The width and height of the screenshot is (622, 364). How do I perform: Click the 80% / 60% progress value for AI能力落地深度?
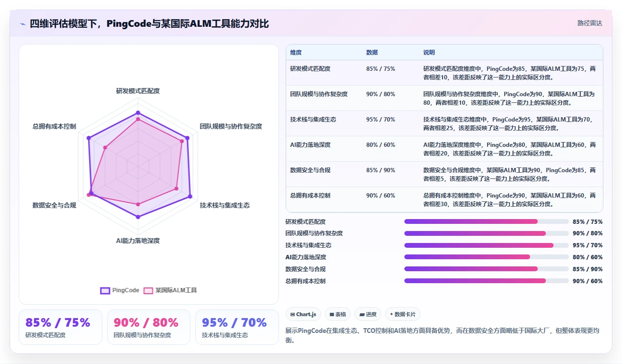point(588,257)
